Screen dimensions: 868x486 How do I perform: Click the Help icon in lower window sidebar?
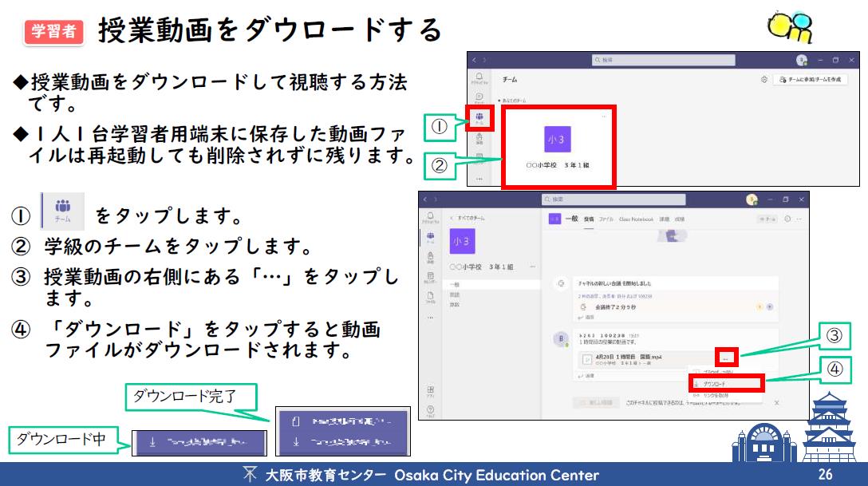[x=431, y=410]
